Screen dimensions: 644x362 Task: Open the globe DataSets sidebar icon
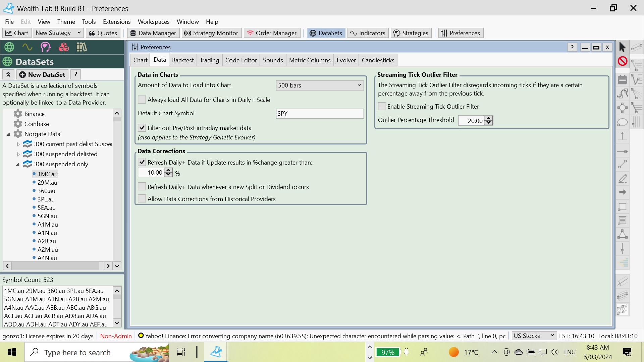pos(9,47)
